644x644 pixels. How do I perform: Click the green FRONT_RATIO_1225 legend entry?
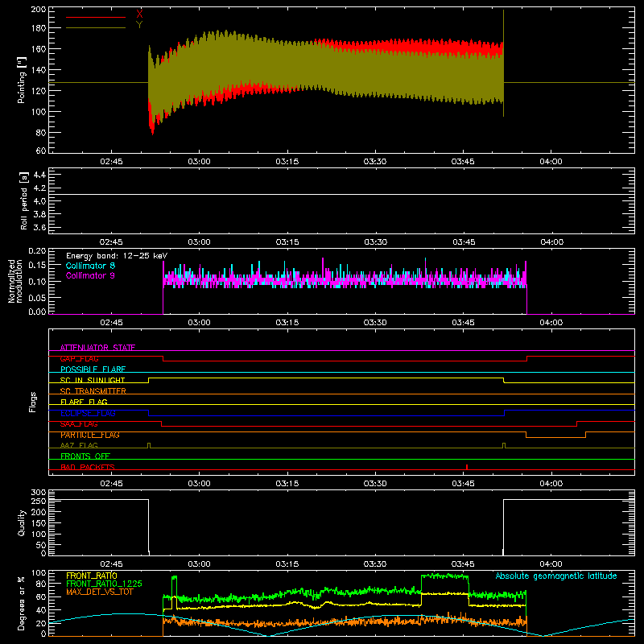pyautogui.click(x=105, y=584)
